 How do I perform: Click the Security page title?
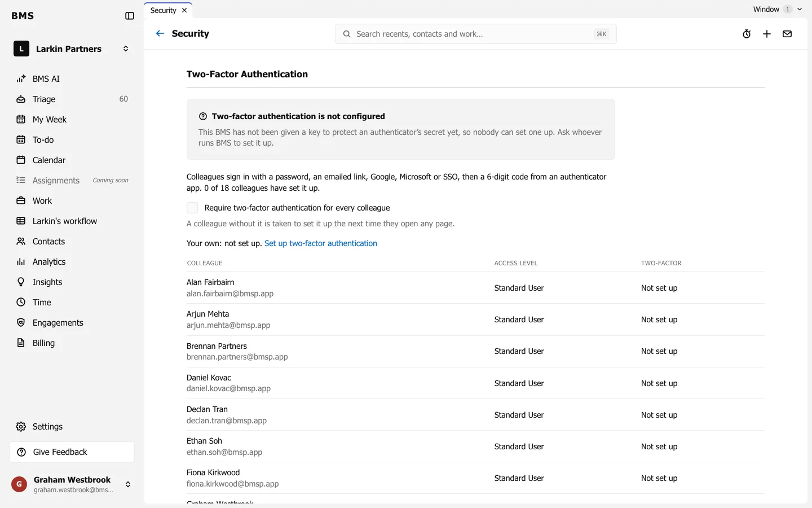click(191, 33)
